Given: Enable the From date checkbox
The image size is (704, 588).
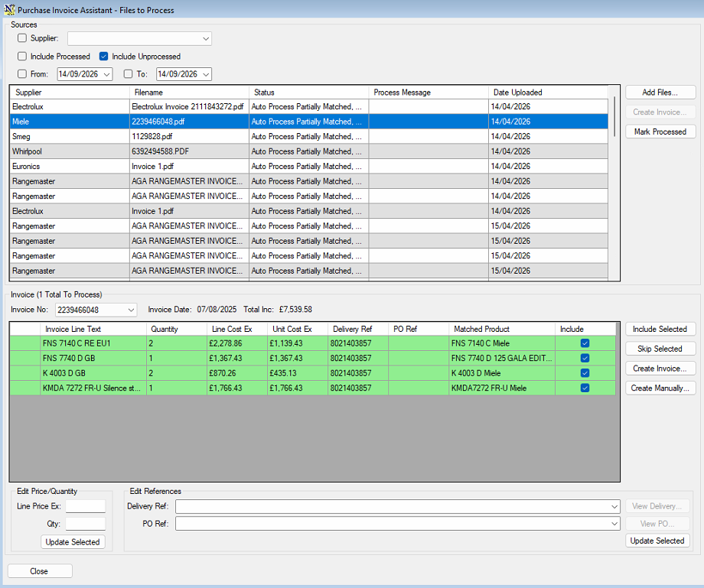Looking at the screenshot, I should [x=22, y=74].
